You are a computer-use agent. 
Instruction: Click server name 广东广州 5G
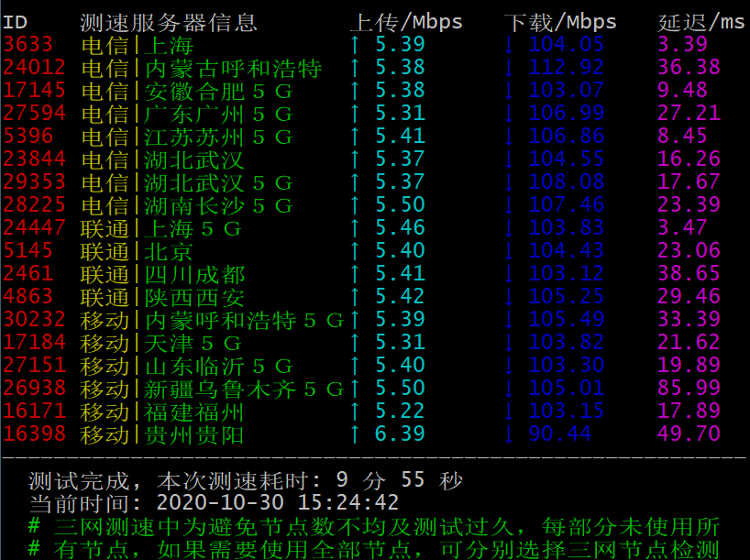coord(218,114)
